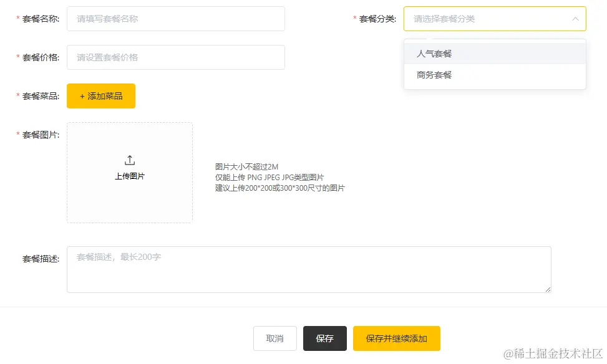
Task: Select 人气套餐 from the list
Action: click(x=495, y=54)
